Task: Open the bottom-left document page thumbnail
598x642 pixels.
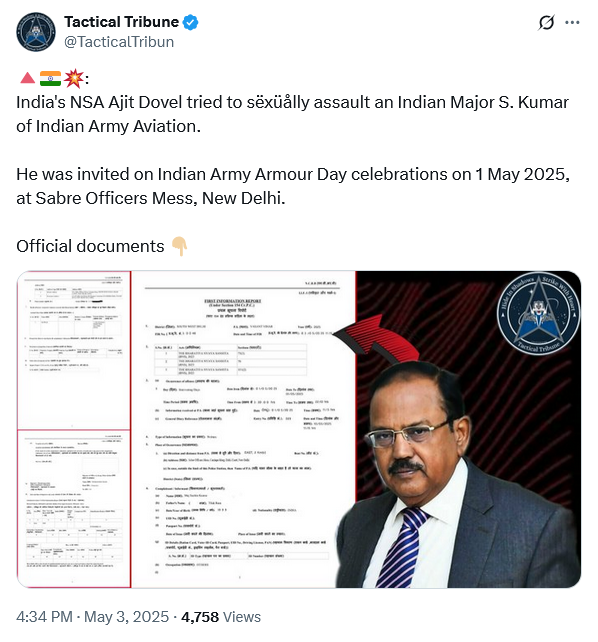Action: [x=74, y=509]
